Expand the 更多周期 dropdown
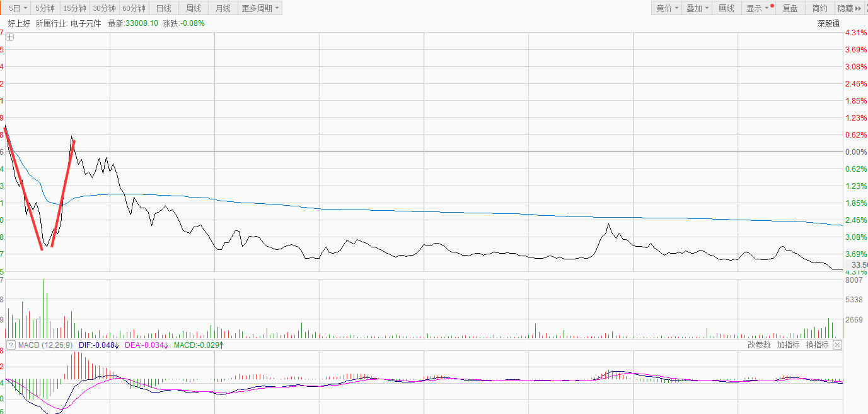868x414 pixels. click(x=260, y=8)
